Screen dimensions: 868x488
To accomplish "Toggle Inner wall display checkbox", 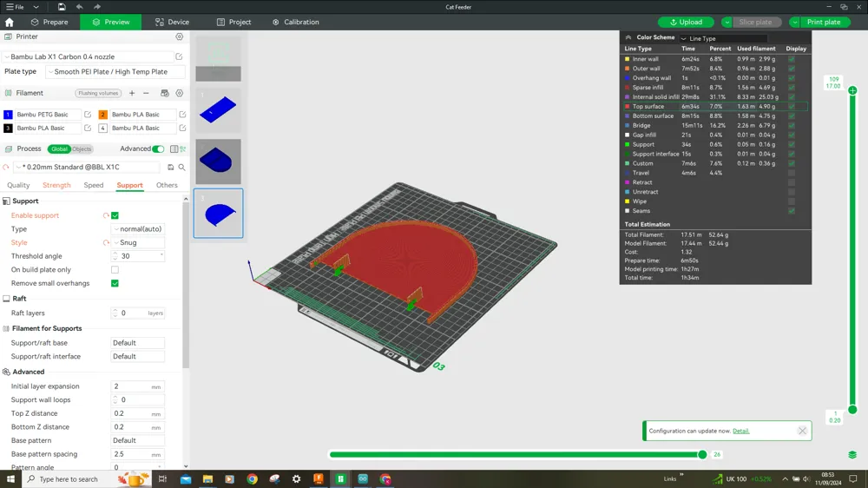I will (792, 59).
